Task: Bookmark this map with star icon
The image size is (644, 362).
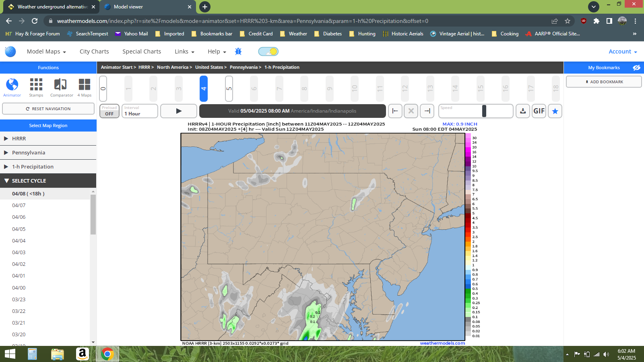Action: 555,111
